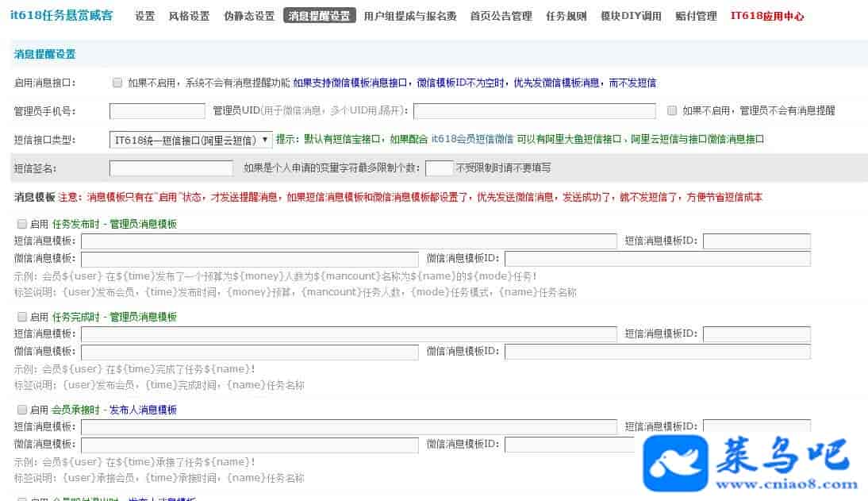Click 会员承接时 example text 承接了任务
This screenshot has height=501, width=868.
tap(134, 461)
